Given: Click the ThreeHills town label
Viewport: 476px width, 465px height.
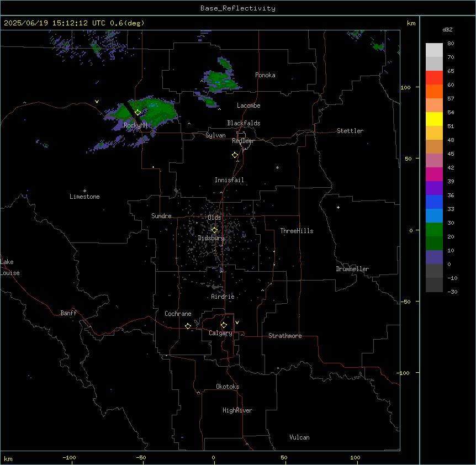Looking at the screenshot, I should pyautogui.click(x=297, y=231).
